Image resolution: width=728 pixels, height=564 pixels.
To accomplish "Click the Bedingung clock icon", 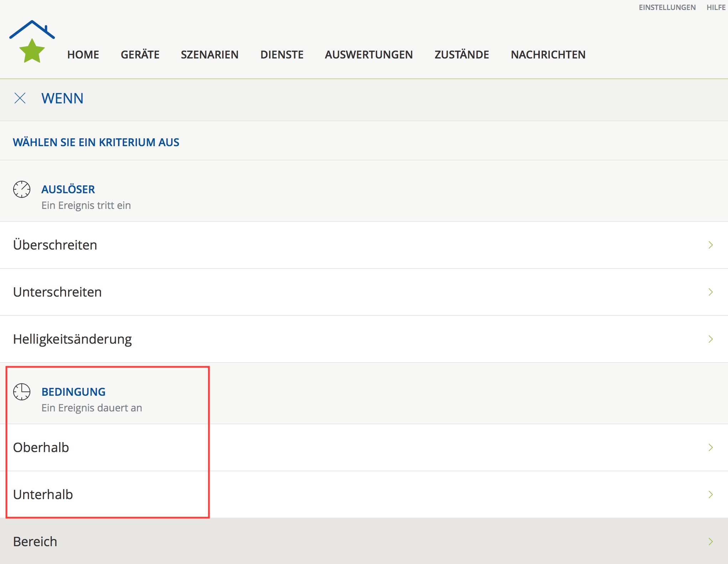I will tap(22, 392).
